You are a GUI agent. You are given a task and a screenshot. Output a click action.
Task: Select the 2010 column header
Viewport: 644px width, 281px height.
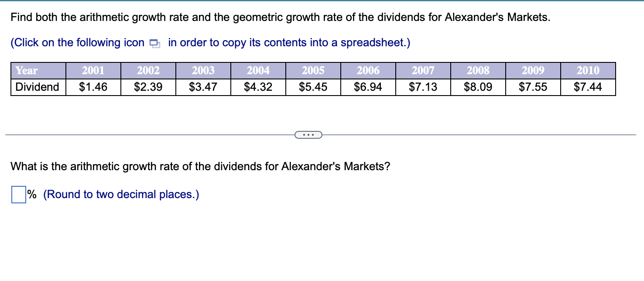[588, 70]
